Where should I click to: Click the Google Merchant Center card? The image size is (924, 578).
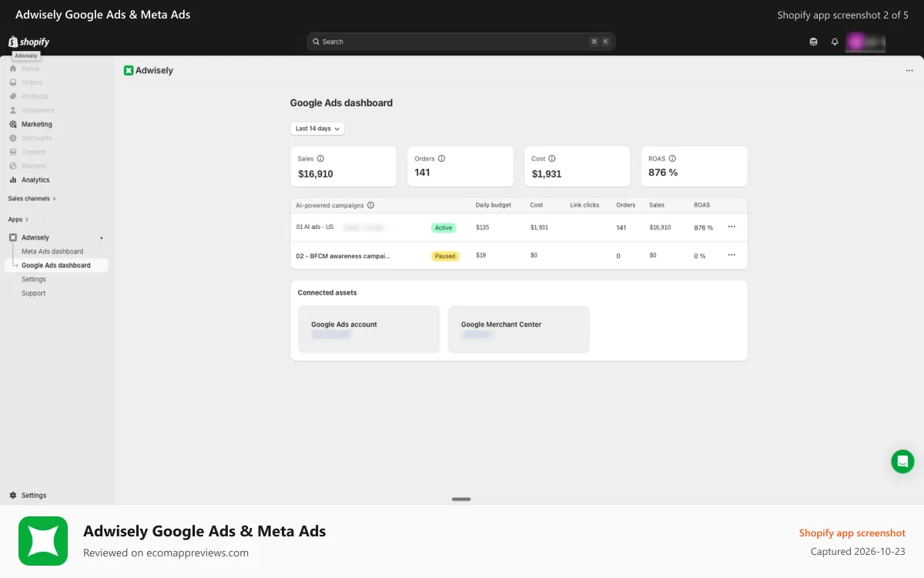[x=519, y=330]
